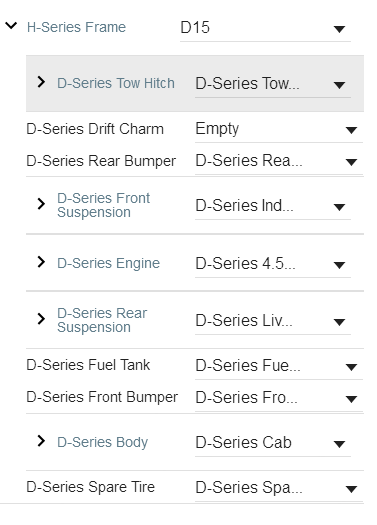Open the H-Series Frame D15 dropdown

(265, 28)
